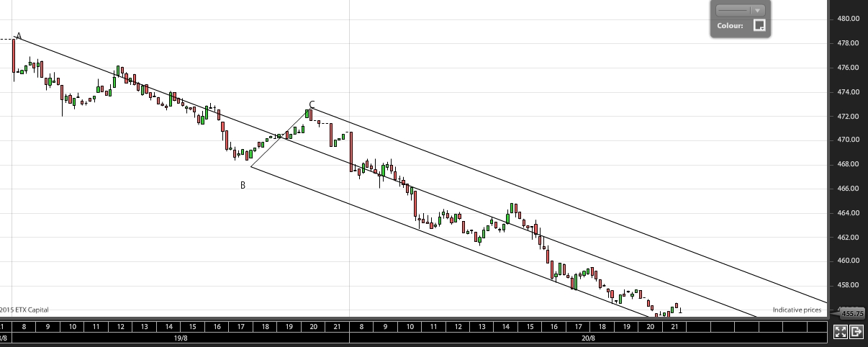The height and width of the screenshot is (347, 868).
Task: Click the ETX Capital copyright text
Action: pos(24,310)
